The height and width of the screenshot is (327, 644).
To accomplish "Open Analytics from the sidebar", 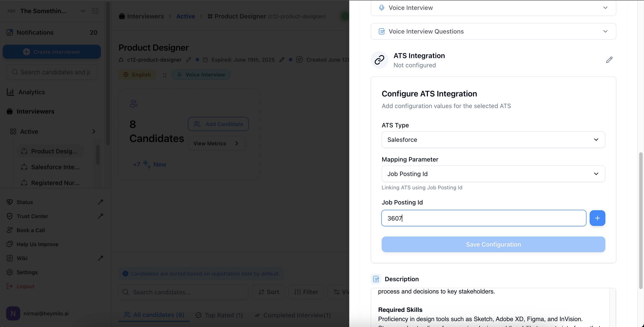I will pos(32,92).
